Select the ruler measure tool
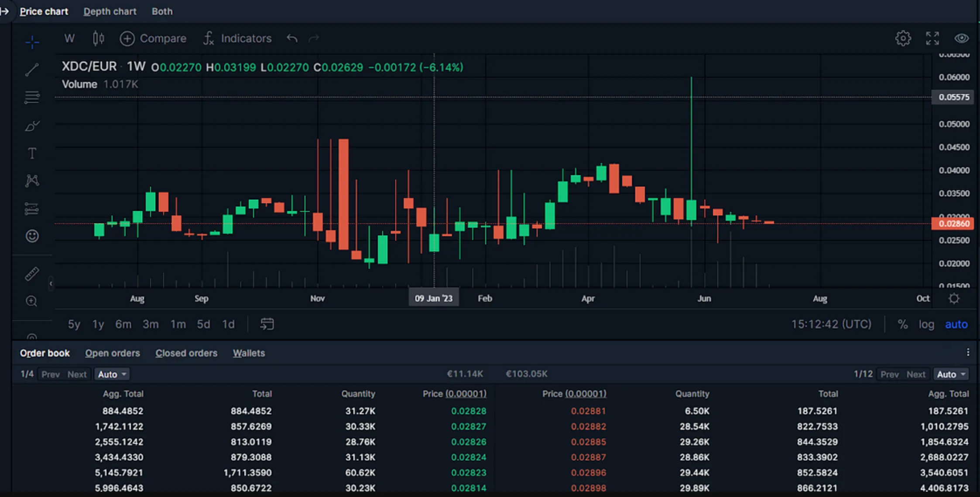This screenshot has width=980, height=497. [32, 274]
